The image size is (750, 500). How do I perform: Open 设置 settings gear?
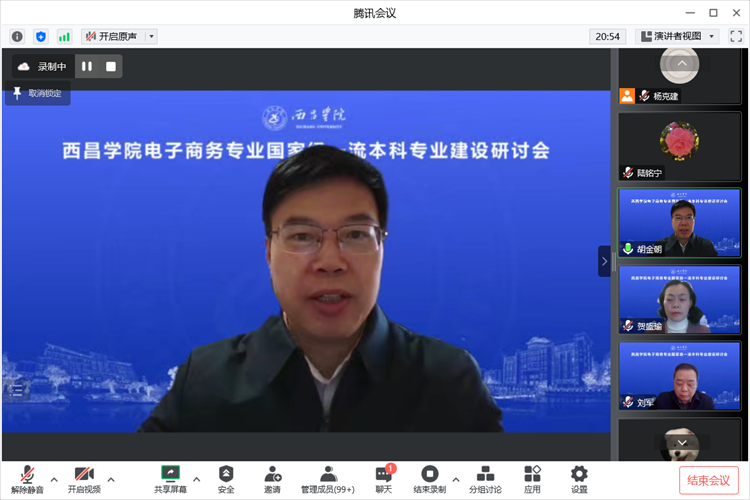click(579, 479)
